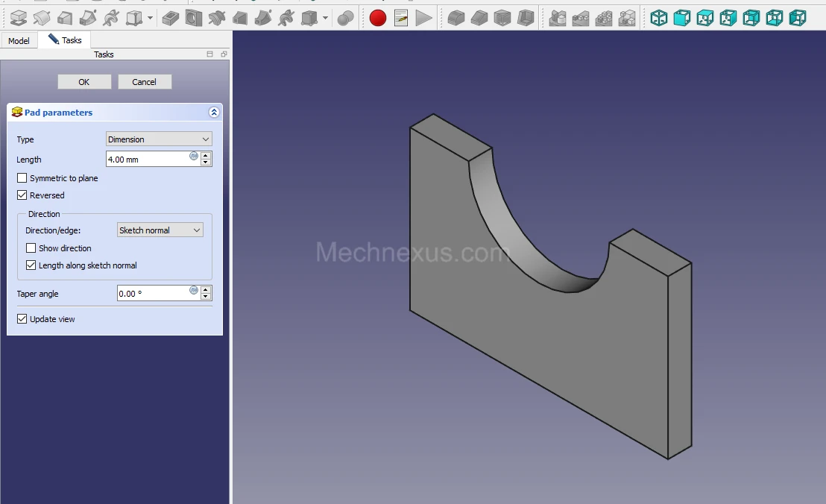Select the Pad tool in the toolbar

(x=18, y=18)
